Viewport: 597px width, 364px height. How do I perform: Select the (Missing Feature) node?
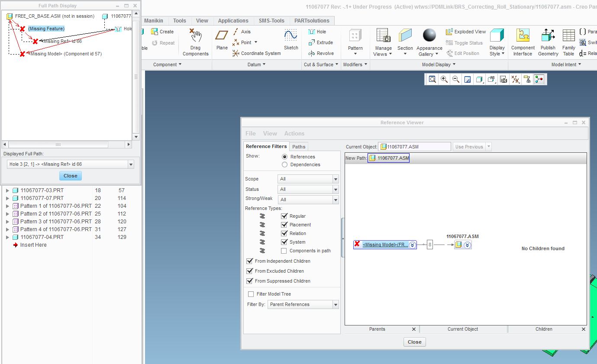(x=46, y=29)
